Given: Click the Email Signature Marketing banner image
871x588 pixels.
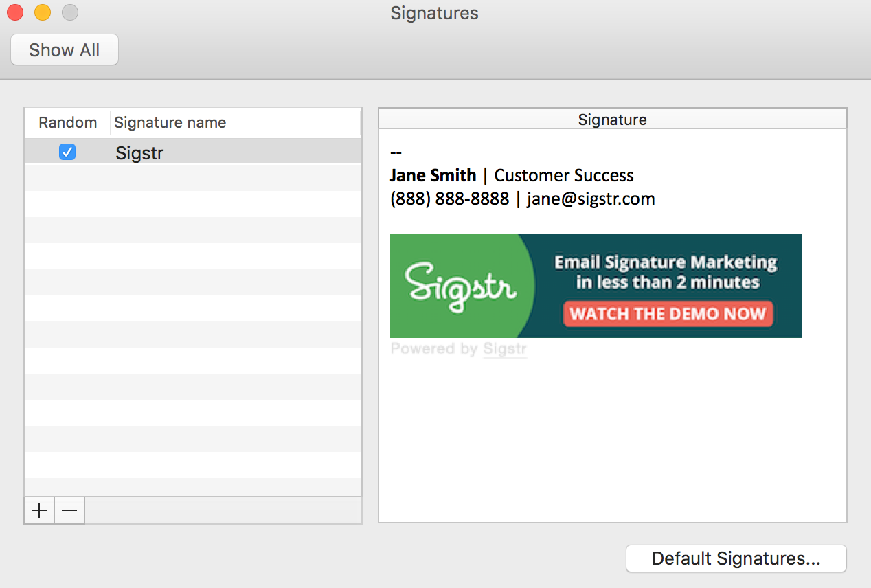Looking at the screenshot, I should (596, 286).
